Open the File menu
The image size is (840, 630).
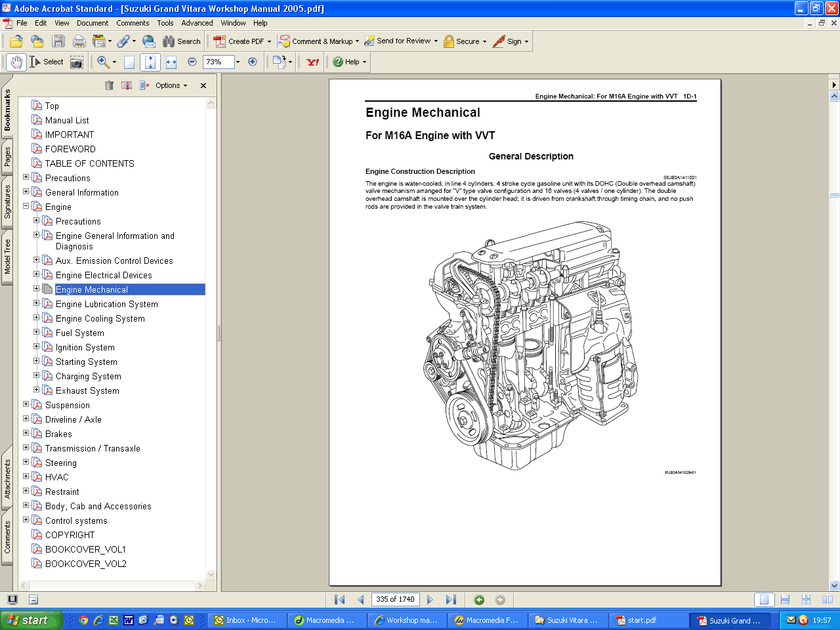tap(22, 23)
